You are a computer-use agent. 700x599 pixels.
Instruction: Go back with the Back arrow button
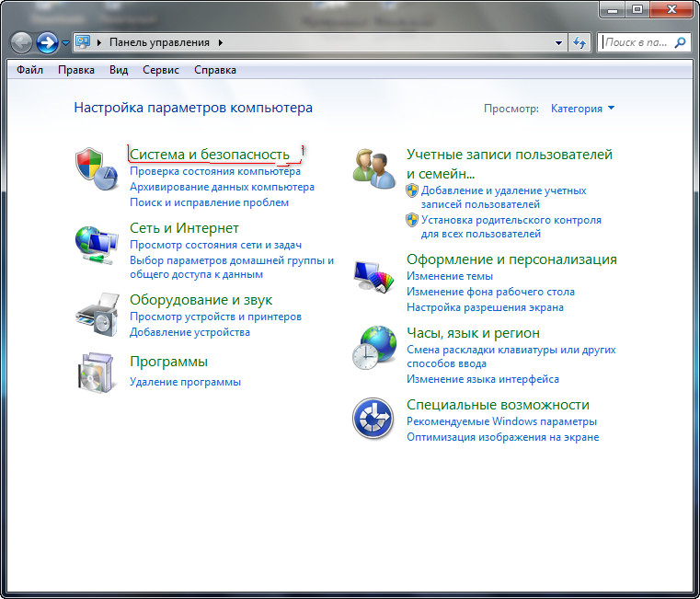22,42
